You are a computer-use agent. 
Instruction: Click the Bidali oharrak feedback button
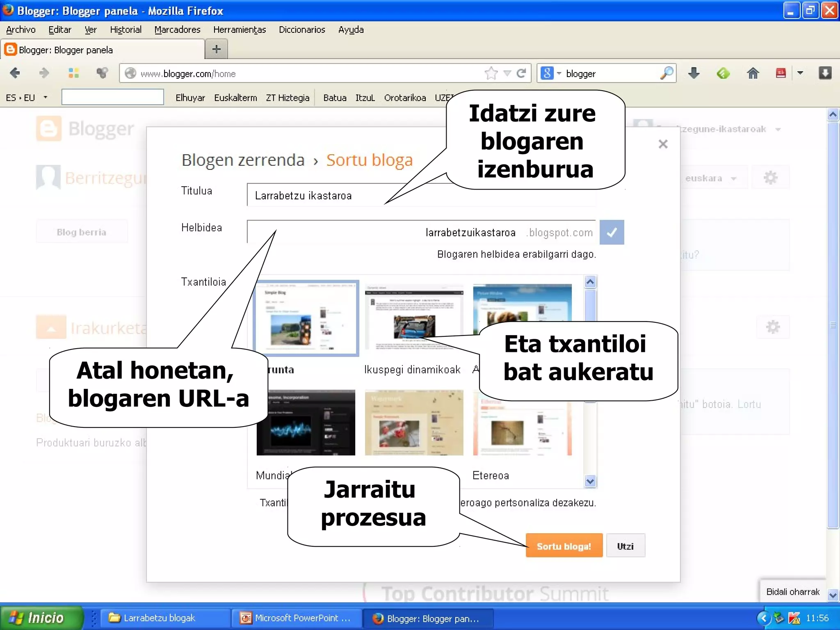pos(792,591)
